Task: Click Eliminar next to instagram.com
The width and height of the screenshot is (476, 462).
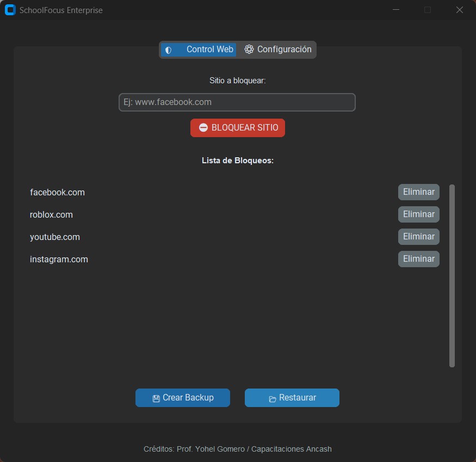Action: coord(418,259)
